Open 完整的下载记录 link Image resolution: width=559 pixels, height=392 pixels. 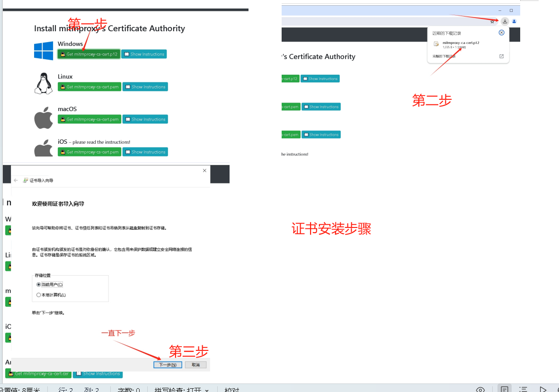[444, 56]
